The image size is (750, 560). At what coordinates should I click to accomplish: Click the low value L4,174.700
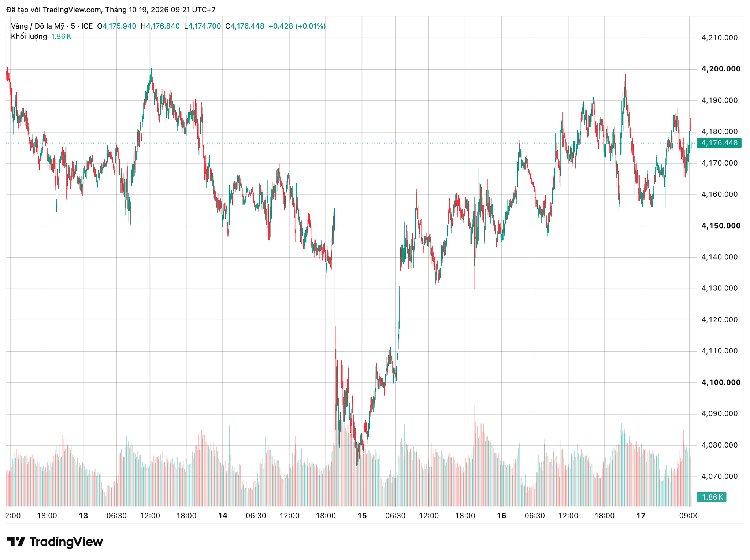point(203,26)
